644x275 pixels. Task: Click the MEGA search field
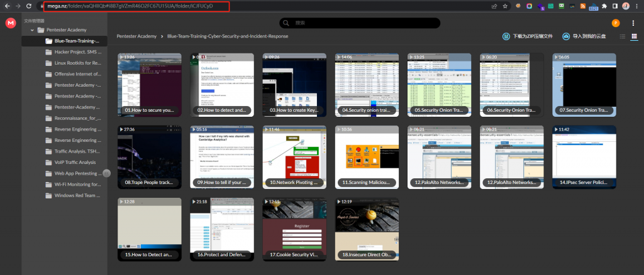[360, 23]
